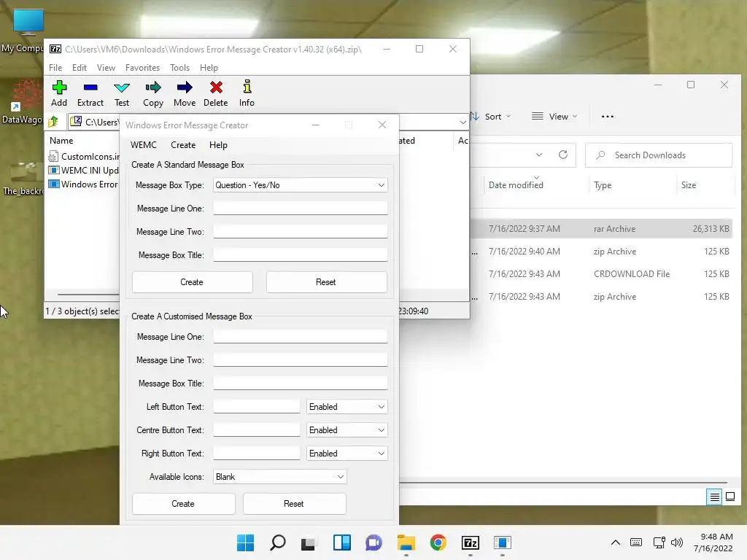This screenshot has width=747, height=560.
Task: Open the My Computer desktop icon
Action: pos(27,31)
